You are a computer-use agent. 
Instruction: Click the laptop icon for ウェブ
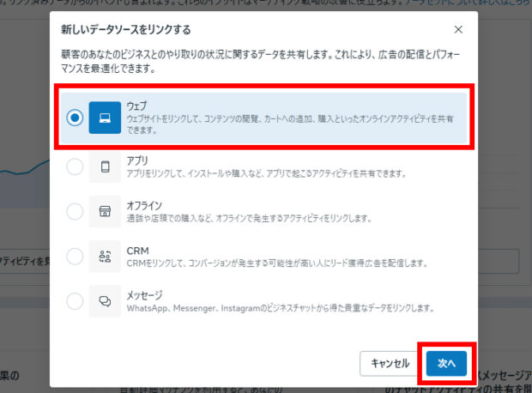pos(105,118)
